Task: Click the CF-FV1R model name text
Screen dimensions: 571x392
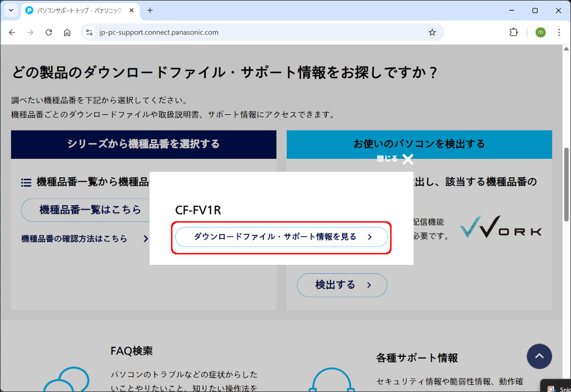Action: pos(198,210)
